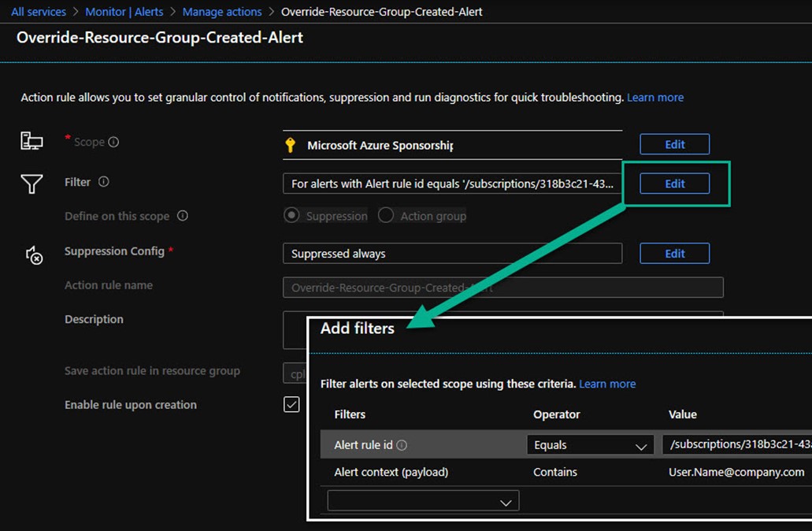Viewport: 812px width, 531px height.
Task: Click info icon next to Scope
Action: pos(113,143)
